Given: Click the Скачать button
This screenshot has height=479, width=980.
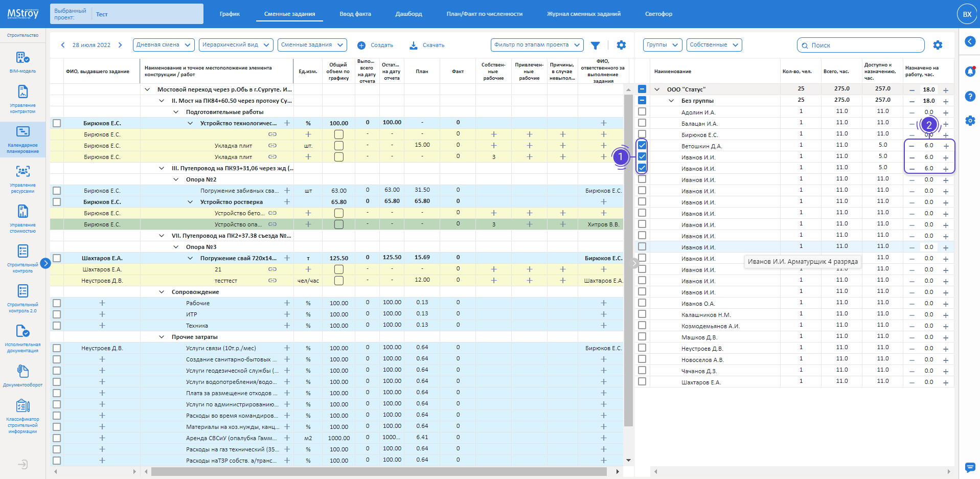Looking at the screenshot, I should click(427, 45).
